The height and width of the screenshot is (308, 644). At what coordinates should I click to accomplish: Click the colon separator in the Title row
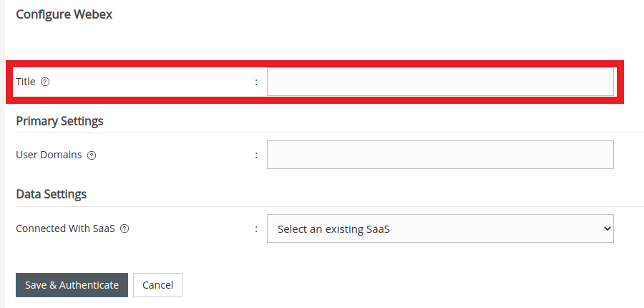(x=256, y=82)
